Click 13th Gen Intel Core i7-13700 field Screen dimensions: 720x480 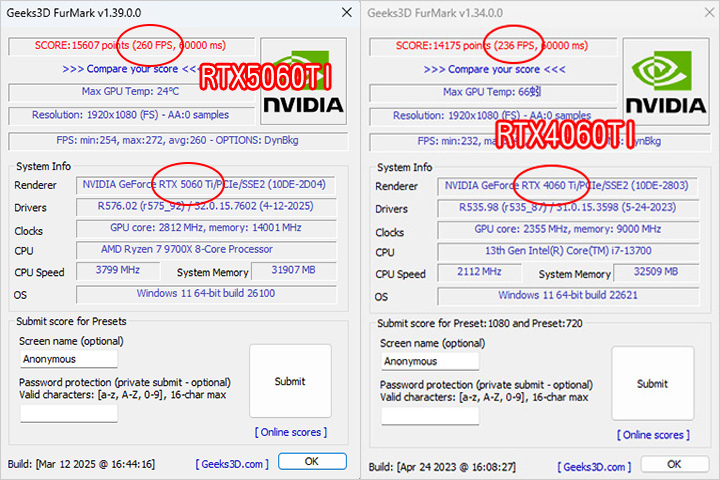(568, 251)
